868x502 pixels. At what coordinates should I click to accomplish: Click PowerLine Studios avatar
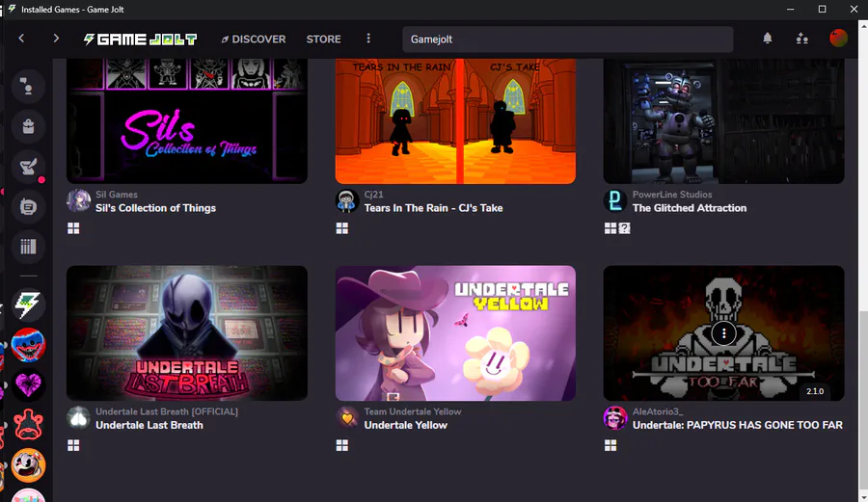(x=615, y=200)
